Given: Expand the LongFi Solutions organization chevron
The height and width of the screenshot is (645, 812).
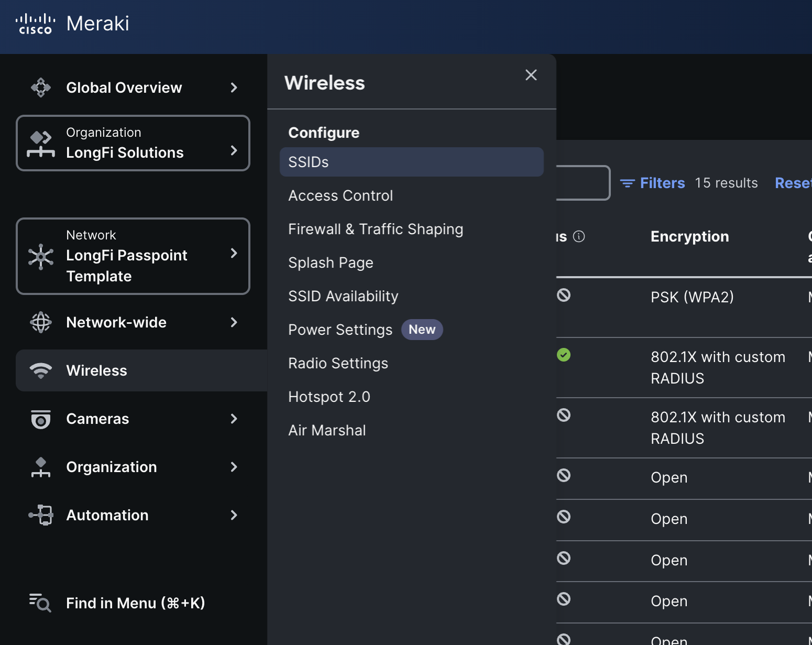Looking at the screenshot, I should coord(234,150).
